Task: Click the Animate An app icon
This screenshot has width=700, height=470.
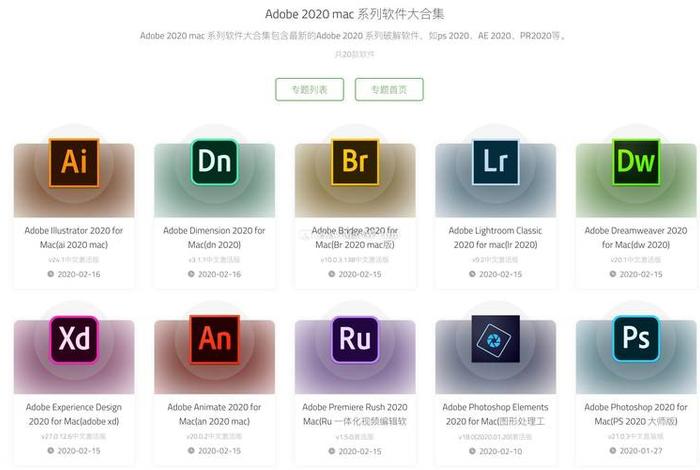Action: coord(215,339)
